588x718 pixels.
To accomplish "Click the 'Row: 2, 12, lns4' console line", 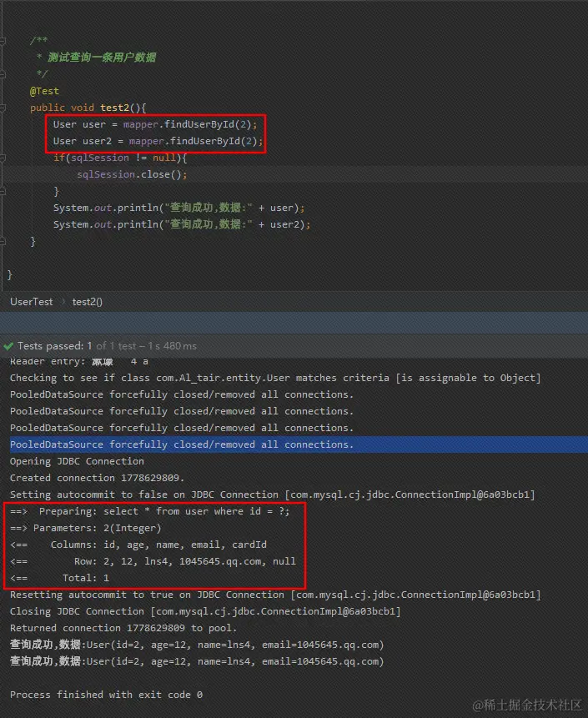I will click(153, 561).
